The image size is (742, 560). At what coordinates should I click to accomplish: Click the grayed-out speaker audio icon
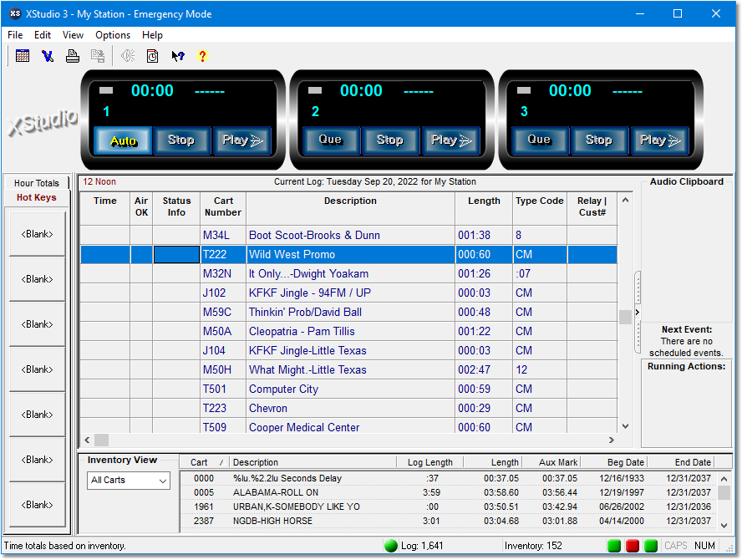click(x=128, y=56)
